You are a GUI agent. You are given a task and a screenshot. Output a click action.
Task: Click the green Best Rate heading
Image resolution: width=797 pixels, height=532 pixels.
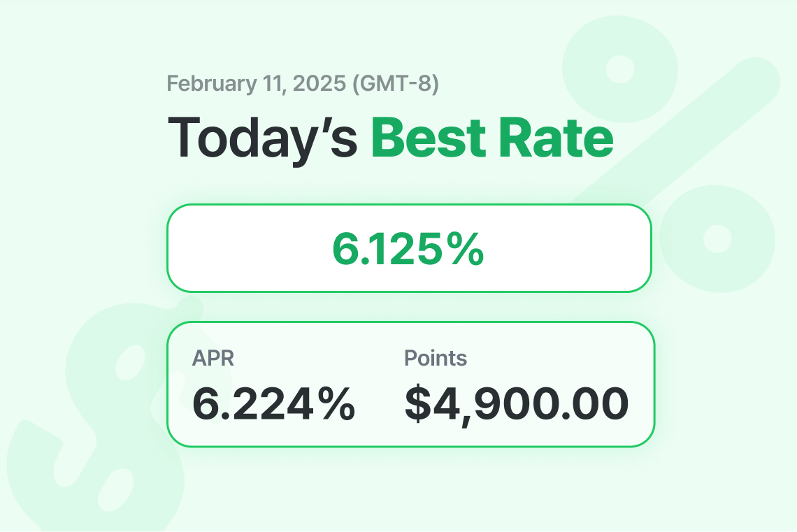click(x=492, y=138)
